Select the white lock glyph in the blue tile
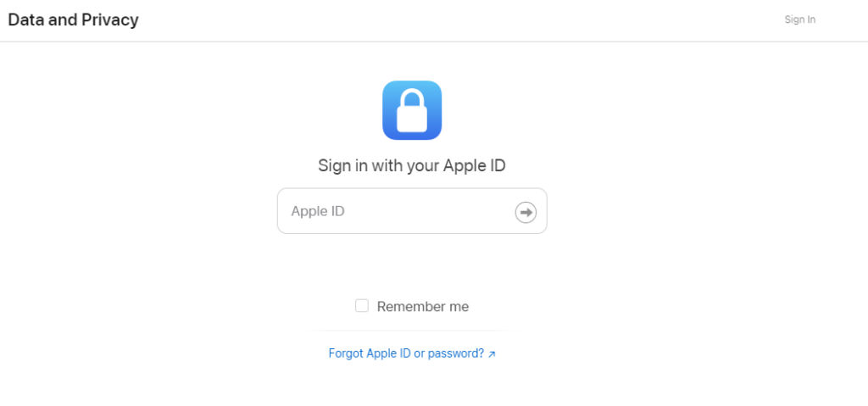 click(x=412, y=112)
